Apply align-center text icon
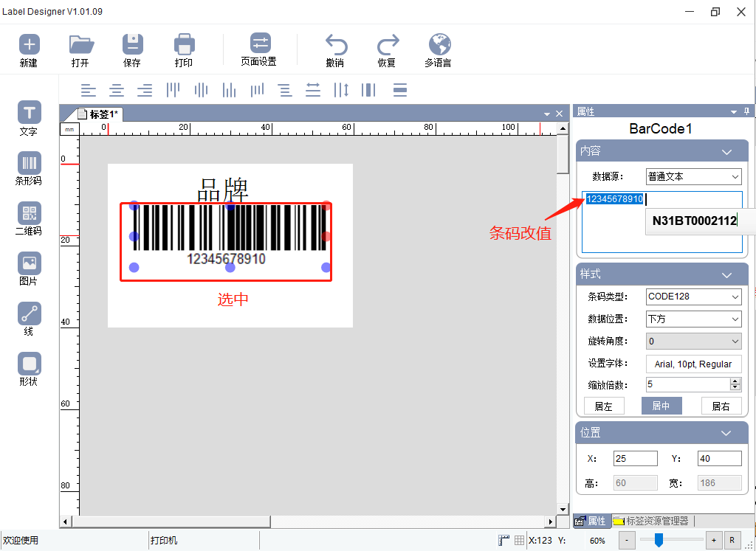Viewport: 756px width, 551px height. (x=117, y=90)
